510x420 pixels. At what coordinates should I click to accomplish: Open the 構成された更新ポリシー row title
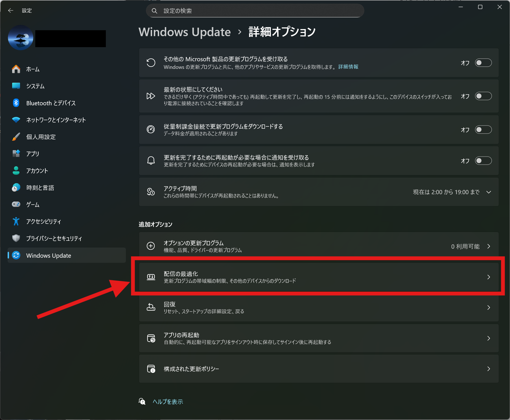tap(191, 369)
